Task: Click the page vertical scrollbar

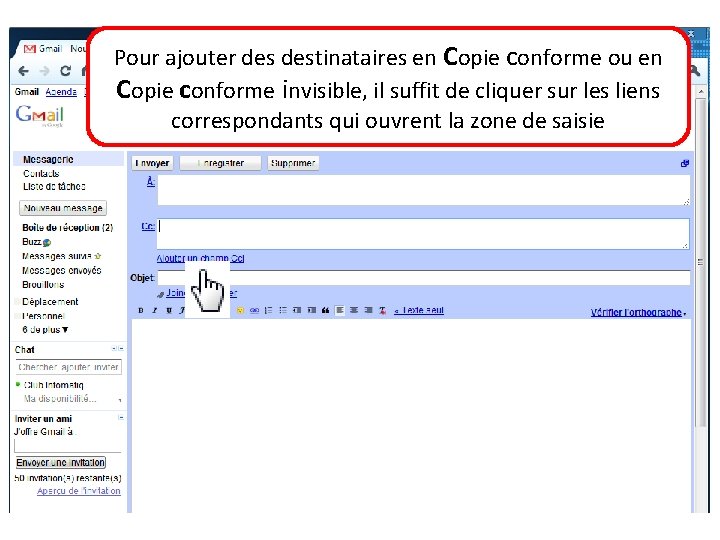Action: click(x=701, y=262)
